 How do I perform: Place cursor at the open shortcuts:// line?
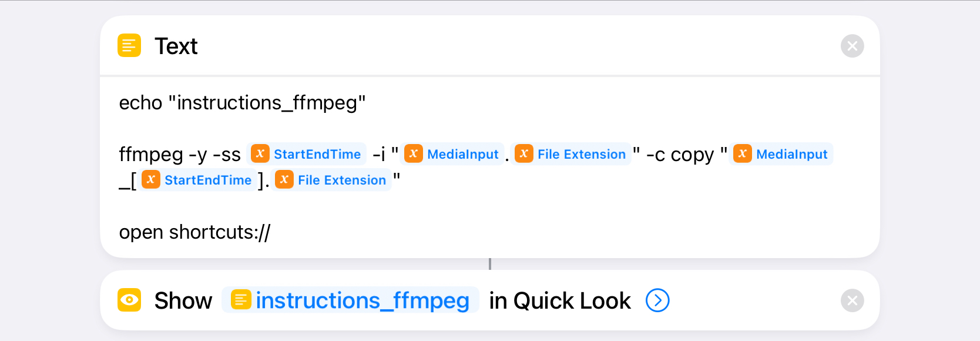tap(194, 232)
